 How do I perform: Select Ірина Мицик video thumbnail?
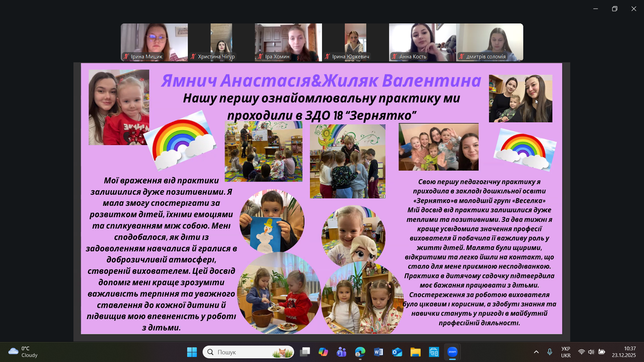[154, 42]
